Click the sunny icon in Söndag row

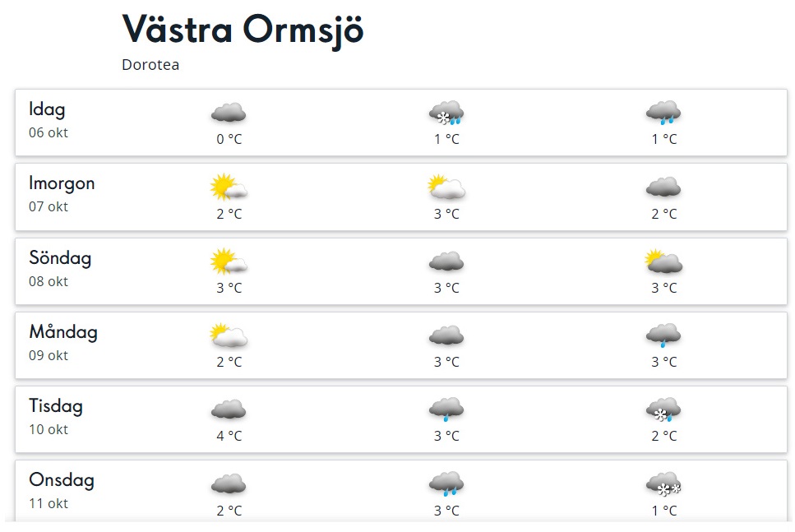[x=229, y=261]
